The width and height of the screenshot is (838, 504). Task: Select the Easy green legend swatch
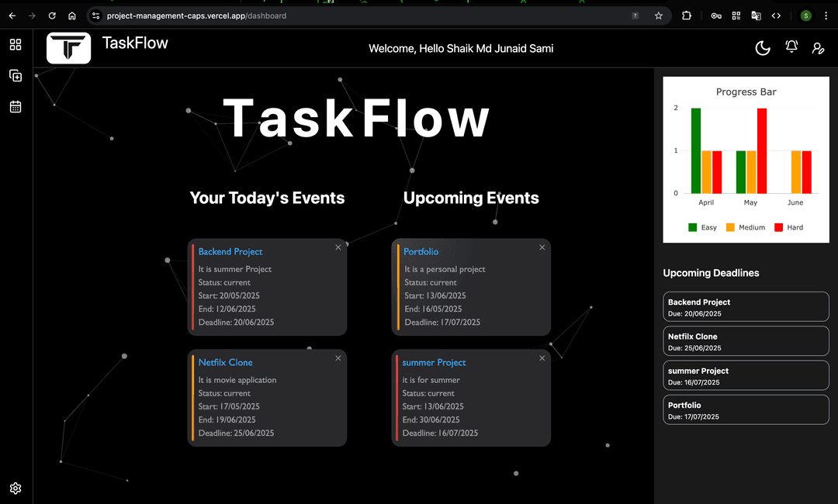pyautogui.click(x=693, y=227)
